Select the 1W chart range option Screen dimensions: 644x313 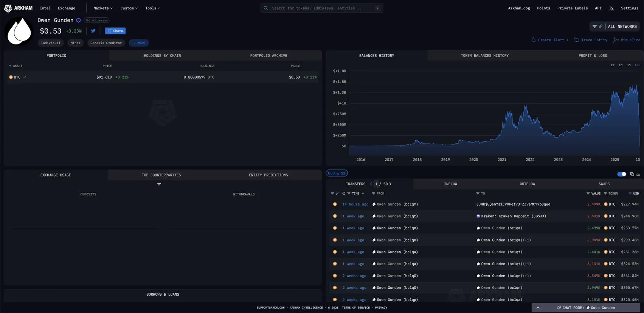[612, 65]
